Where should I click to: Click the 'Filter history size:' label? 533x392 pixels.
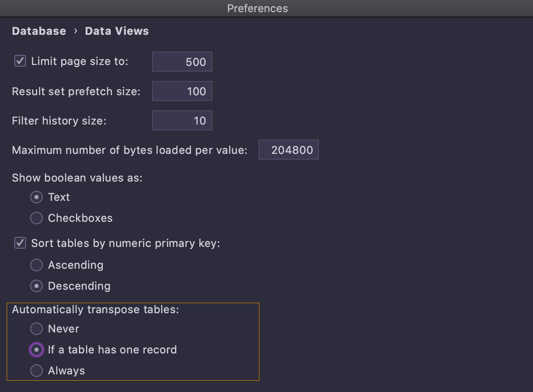tap(59, 121)
